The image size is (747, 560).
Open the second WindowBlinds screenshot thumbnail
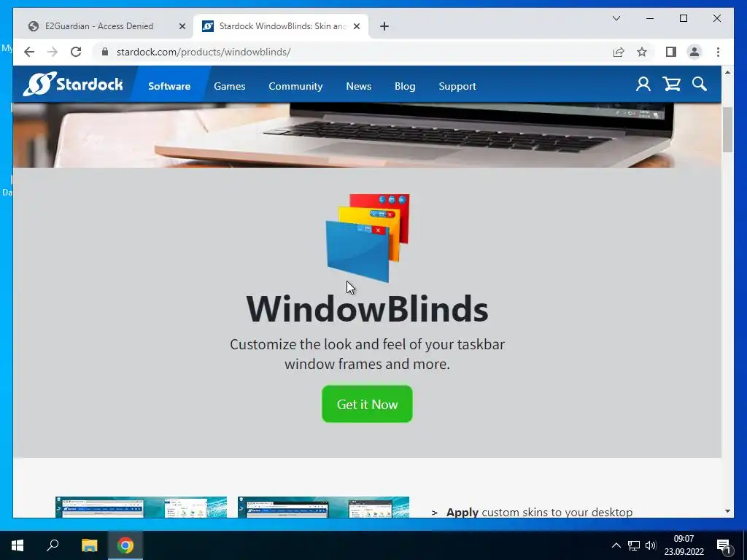pyautogui.click(x=323, y=507)
